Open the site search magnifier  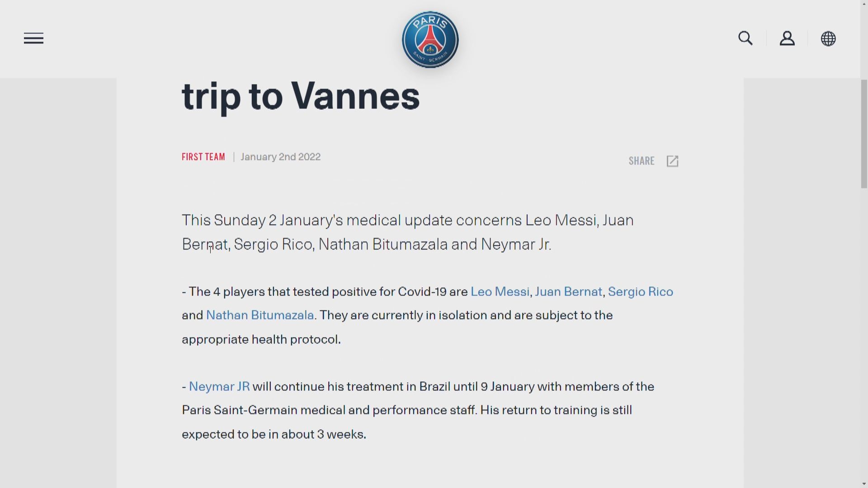[745, 38]
